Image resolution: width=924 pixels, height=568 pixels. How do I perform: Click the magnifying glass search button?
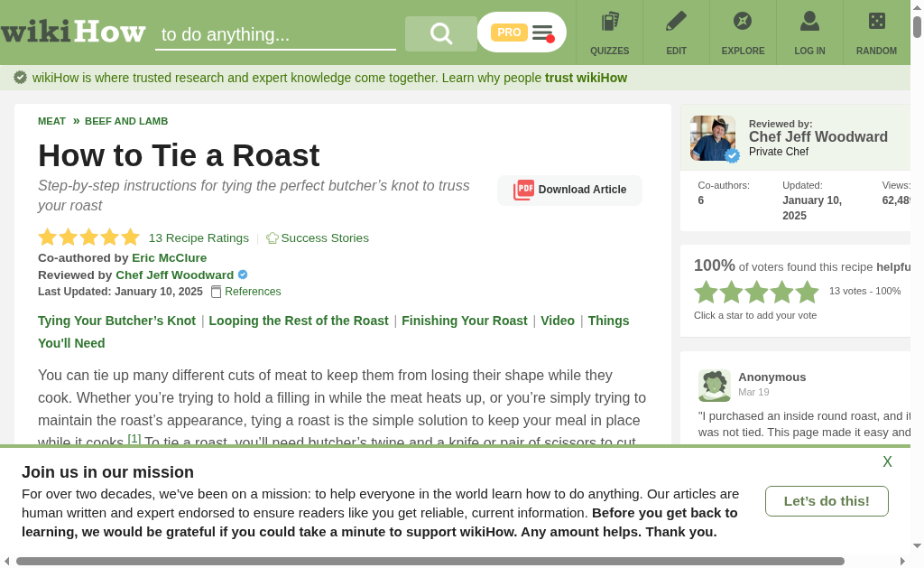click(440, 33)
